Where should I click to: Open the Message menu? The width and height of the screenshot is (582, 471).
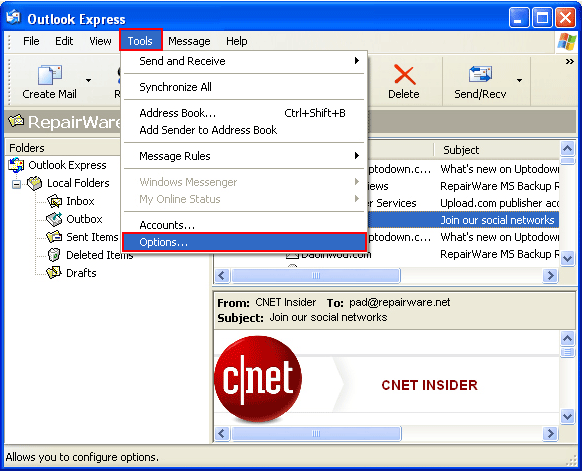pyautogui.click(x=189, y=41)
